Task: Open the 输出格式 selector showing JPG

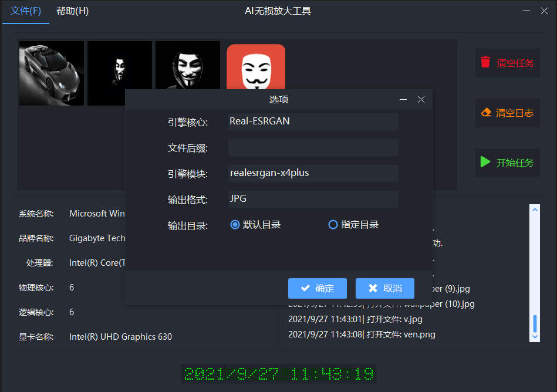Action: [313, 198]
